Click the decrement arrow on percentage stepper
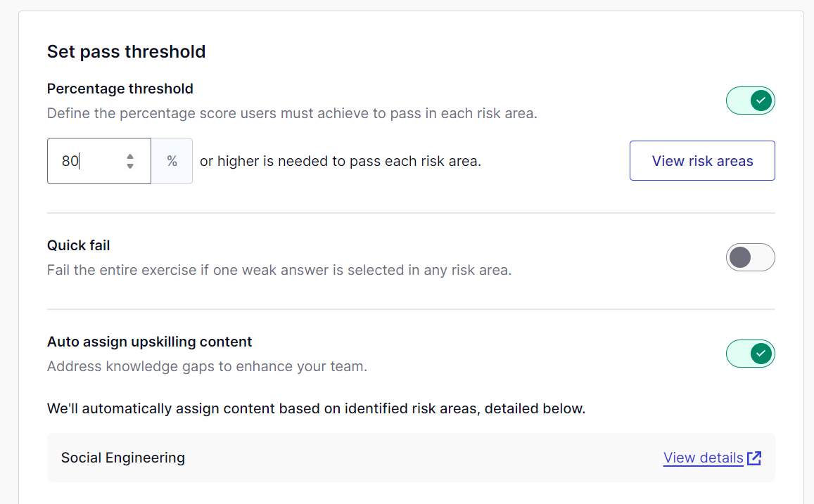The width and height of the screenshot is (814, 504). [x=130, y=166]
